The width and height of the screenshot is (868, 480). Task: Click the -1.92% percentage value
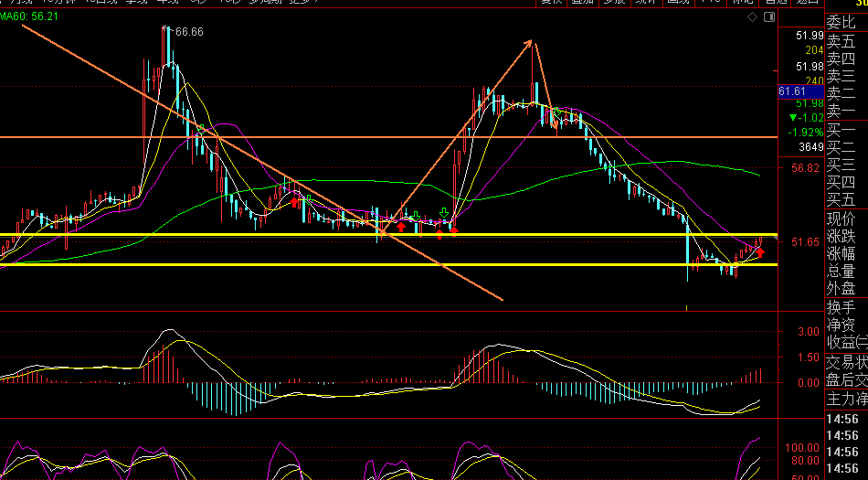(x=806, y=133)
